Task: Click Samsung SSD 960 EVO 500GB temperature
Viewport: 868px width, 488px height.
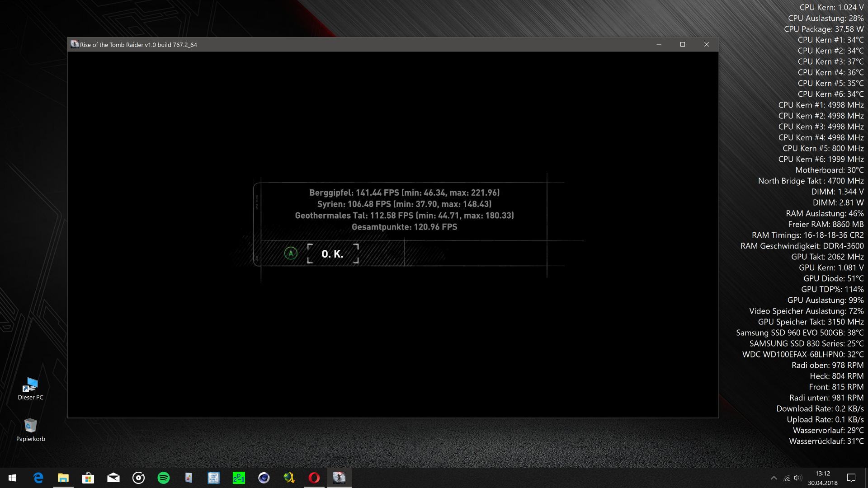Action: click(x=800, y=333)
